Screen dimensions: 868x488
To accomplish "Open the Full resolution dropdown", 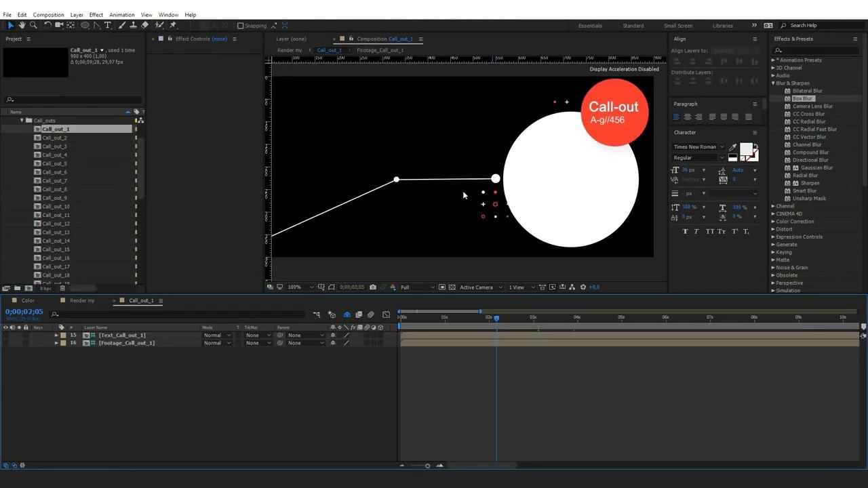I will pyautogui.click(x=416, y=287).
